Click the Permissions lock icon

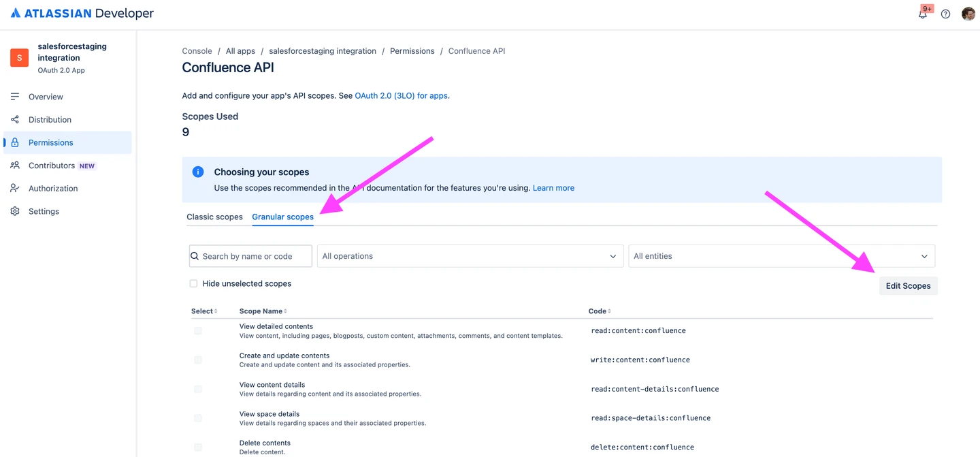click(x=15, y=142)
